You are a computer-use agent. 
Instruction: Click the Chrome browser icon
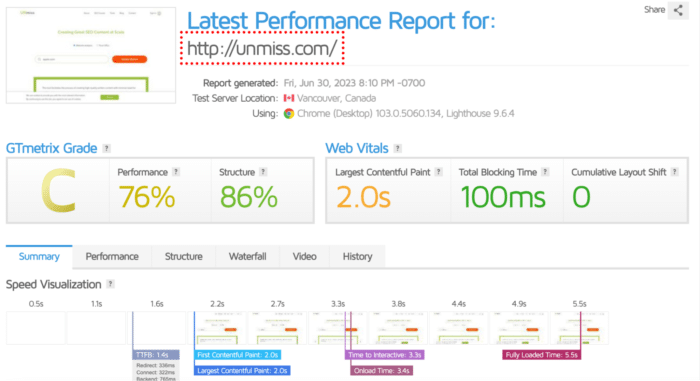pos(289,113)
